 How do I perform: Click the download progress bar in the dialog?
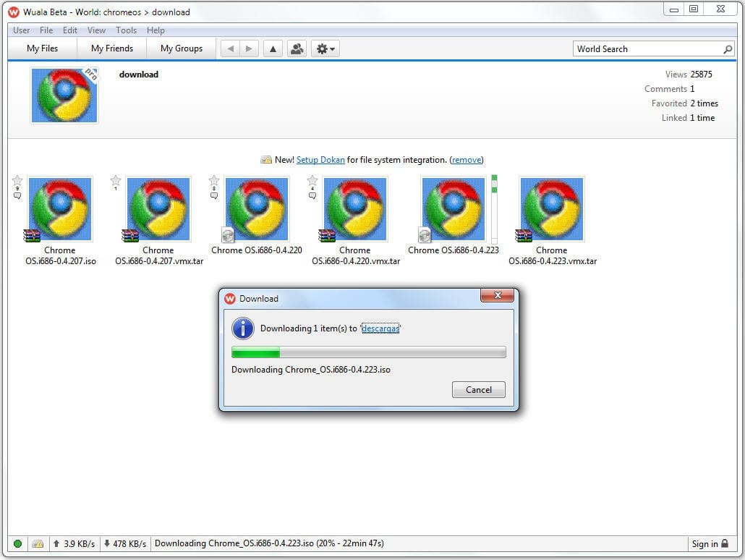[368, 352]
